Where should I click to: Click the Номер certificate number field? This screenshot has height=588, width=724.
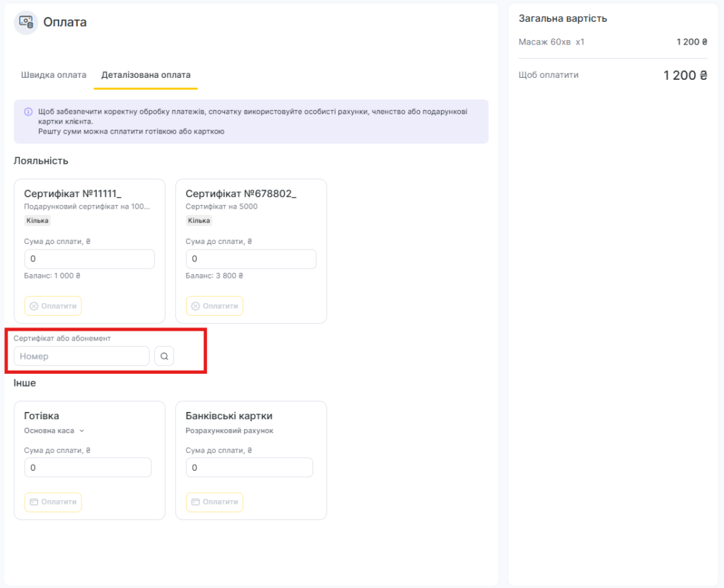click(x=81, y=356)
